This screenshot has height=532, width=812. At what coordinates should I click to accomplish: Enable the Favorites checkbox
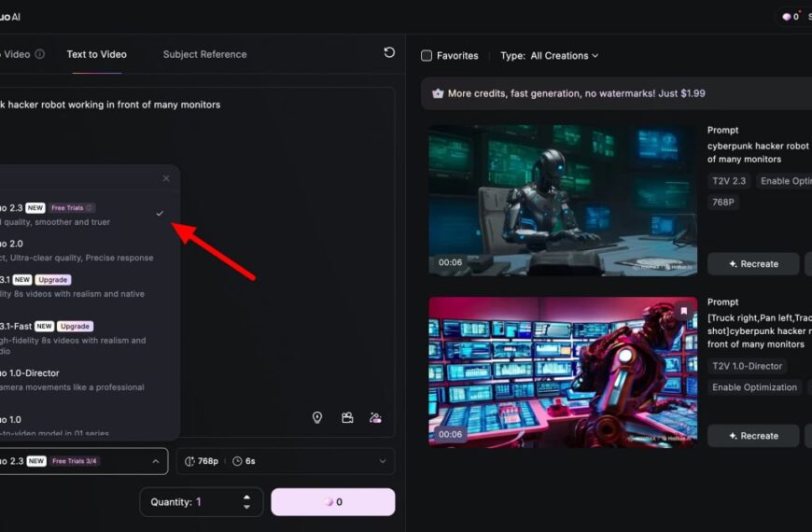pos(427,56)
